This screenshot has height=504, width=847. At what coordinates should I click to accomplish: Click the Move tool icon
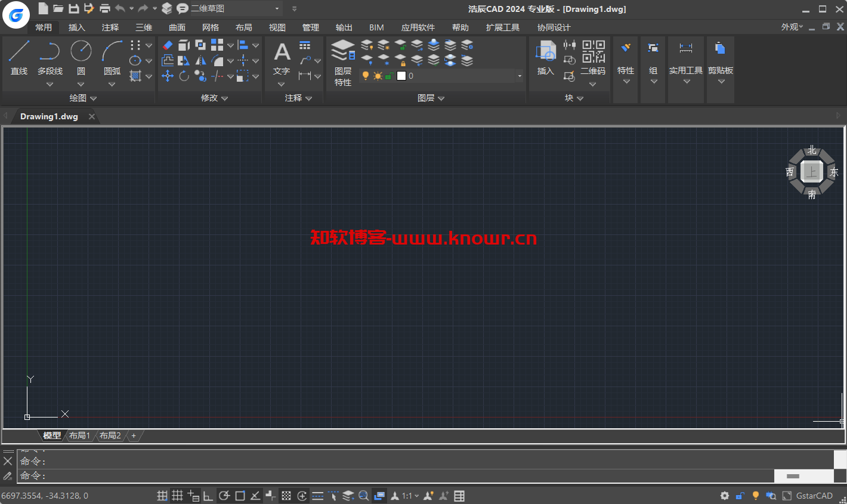click(168, 76)
